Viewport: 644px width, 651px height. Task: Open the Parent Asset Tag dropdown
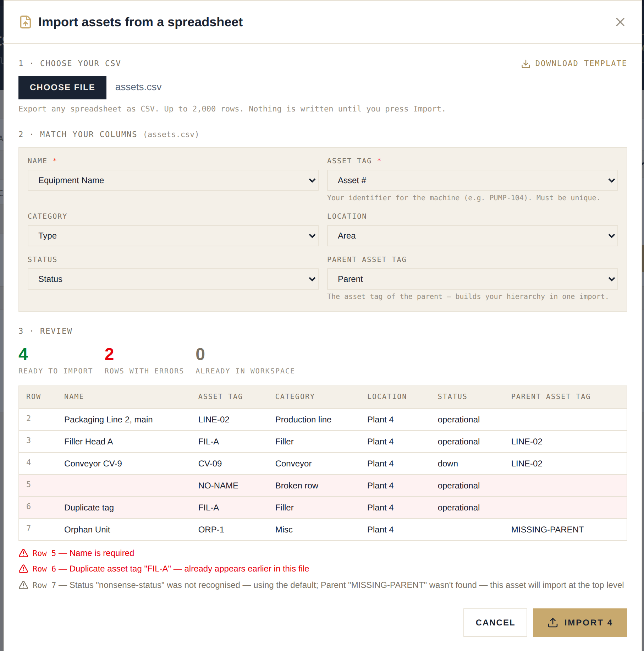472,279
